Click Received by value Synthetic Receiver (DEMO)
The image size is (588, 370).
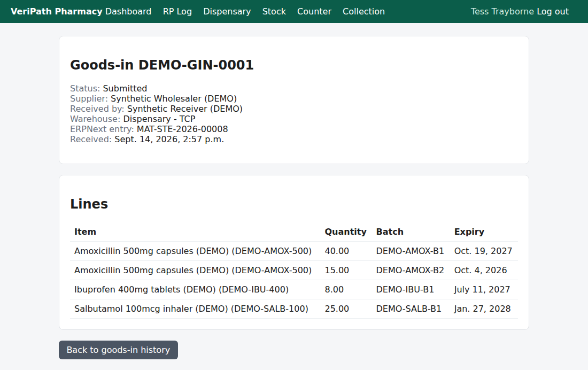pyautogui.click(x=185, y=109)
